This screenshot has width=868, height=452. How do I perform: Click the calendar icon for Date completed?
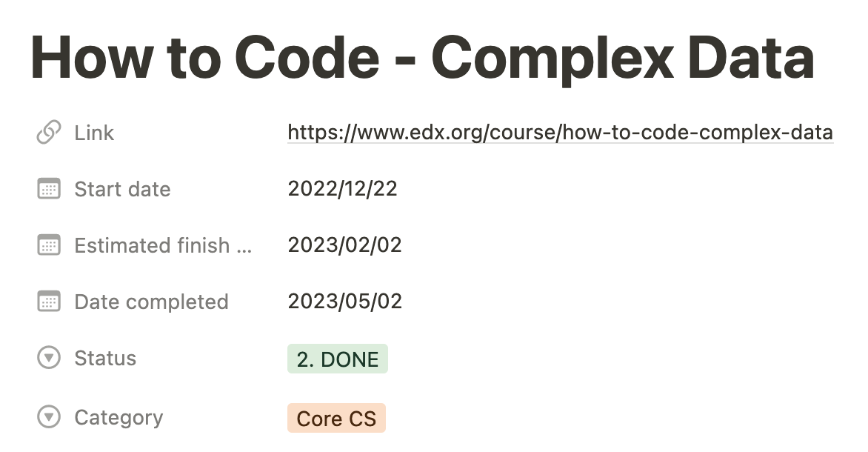49,302
